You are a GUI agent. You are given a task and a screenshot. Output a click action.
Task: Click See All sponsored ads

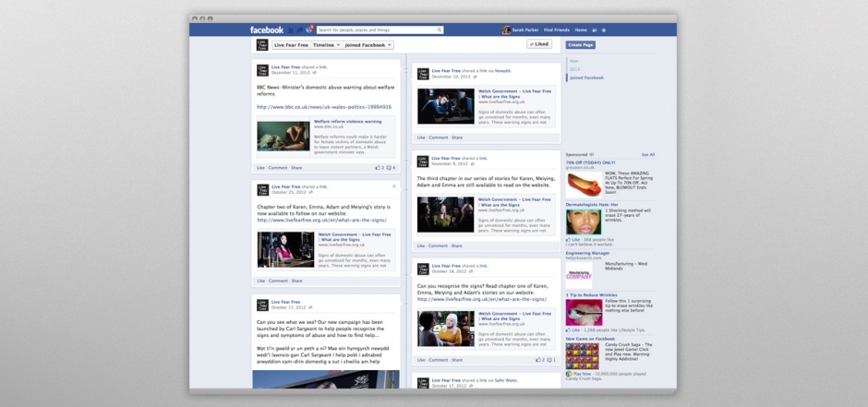(648, 155)
